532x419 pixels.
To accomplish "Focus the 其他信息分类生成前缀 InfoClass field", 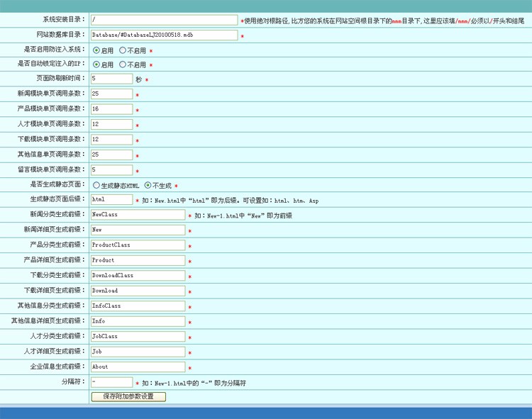I will [x=138, y=306].
